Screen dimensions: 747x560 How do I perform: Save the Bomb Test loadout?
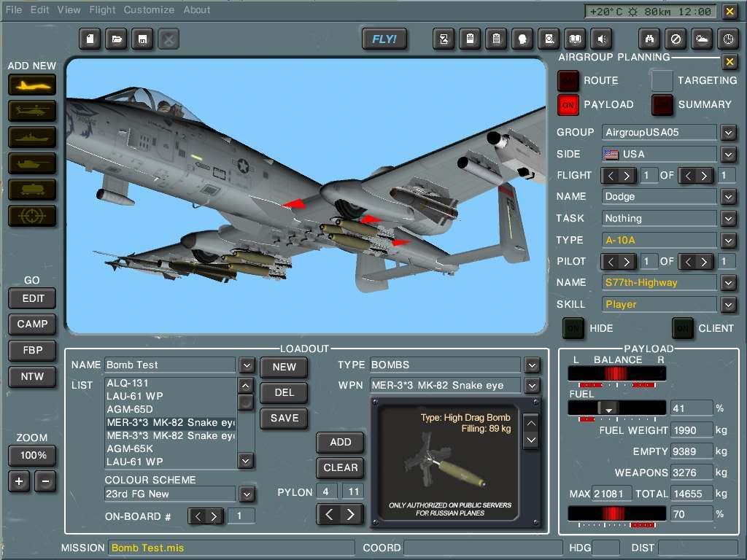pyautogui.click(x=283, y=419)
